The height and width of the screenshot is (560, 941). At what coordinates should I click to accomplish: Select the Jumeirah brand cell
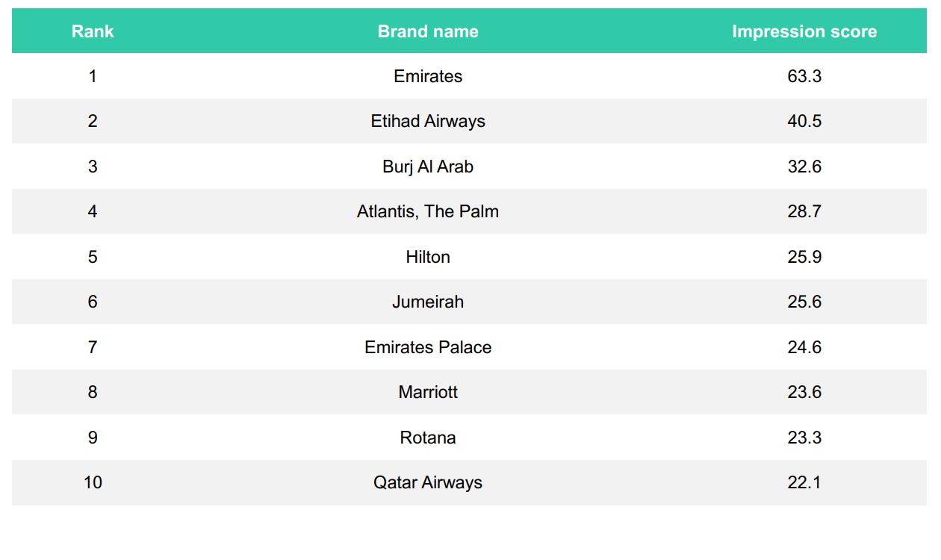tap(428, 302)
